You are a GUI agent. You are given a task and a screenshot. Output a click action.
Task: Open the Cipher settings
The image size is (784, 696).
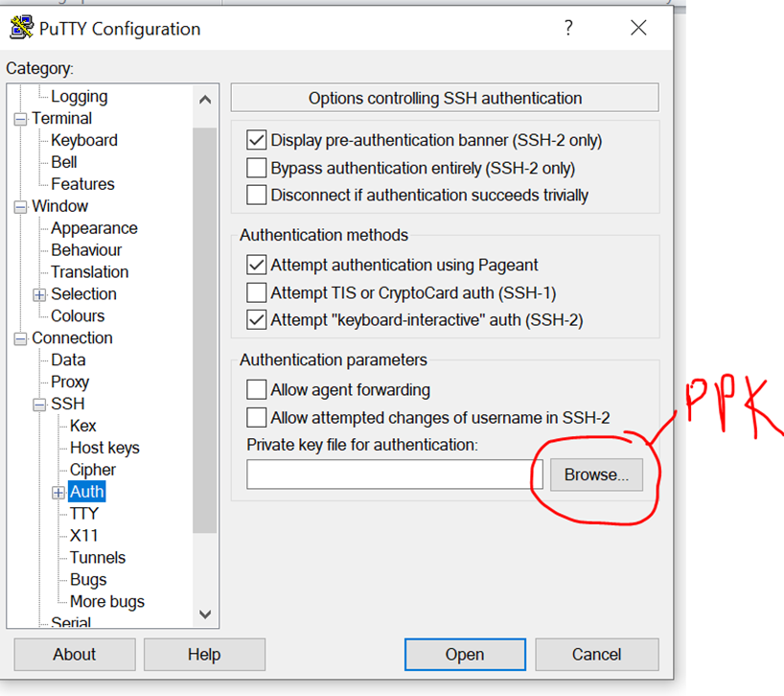coord(93,470)
